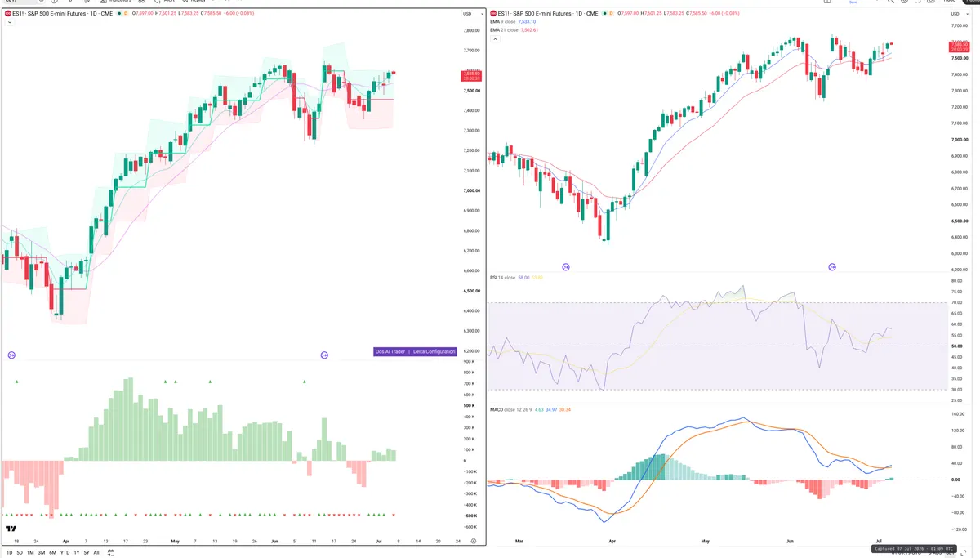The width and height of the screenshot is (980, 558).
Task: Select the EMA 21 close indicator legend
Action: [503, 30]
